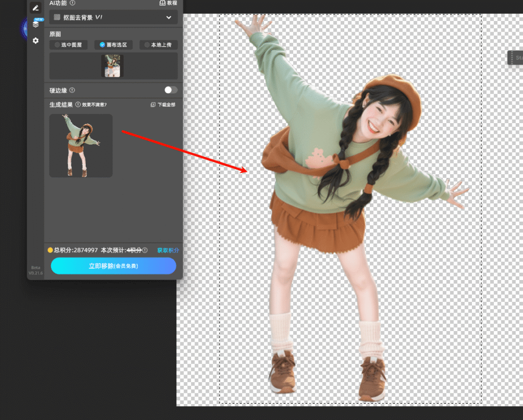Click the gold coin icon before 总积分

click(x=50, y=250)
